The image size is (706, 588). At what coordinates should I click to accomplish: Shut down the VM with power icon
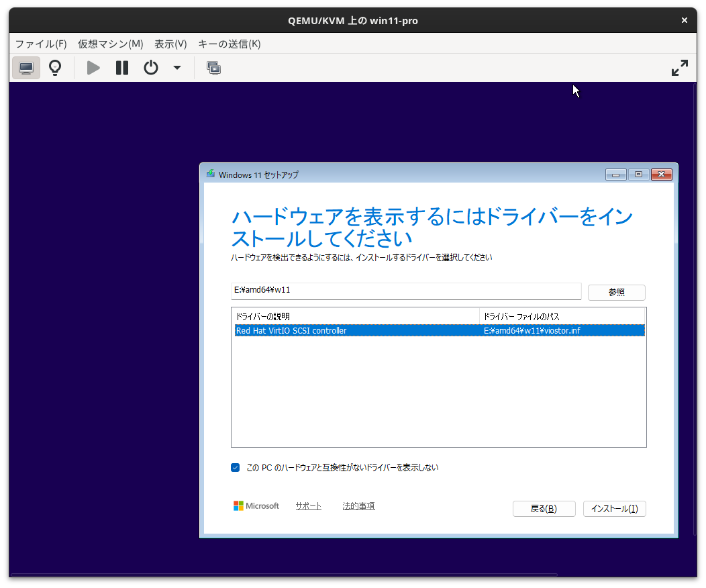tap(150, 67)
